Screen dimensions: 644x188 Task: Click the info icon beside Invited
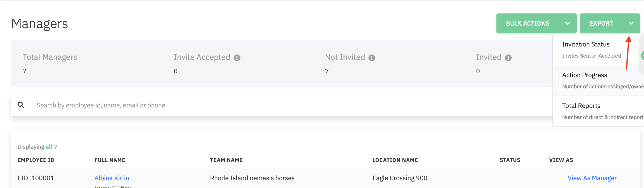point(508,58)
